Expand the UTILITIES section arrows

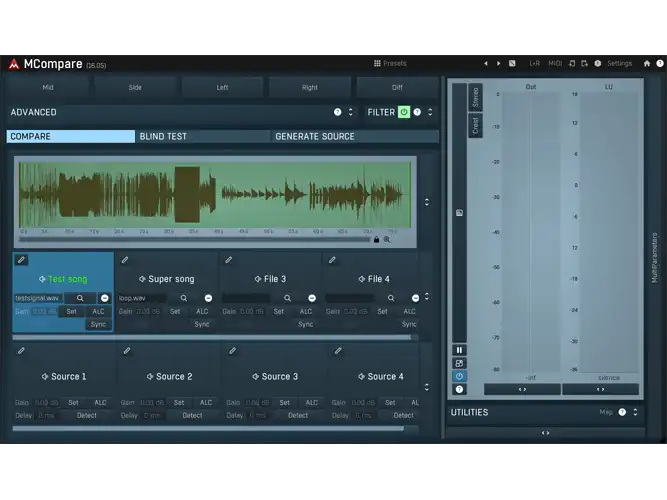pos(635,412)
